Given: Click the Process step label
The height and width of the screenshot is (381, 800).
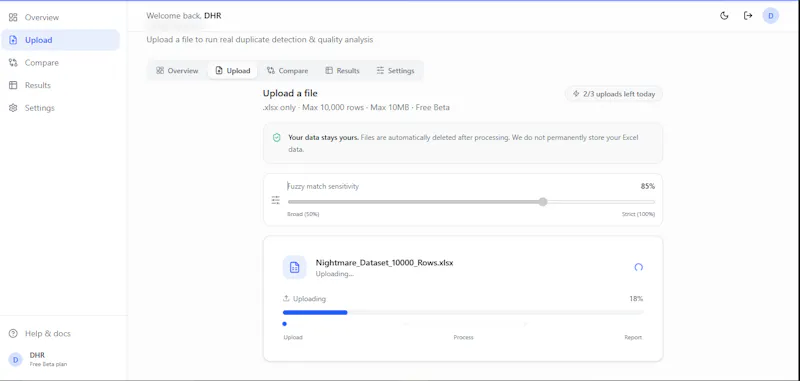Looking at the screenshot, I should (463, 337).
